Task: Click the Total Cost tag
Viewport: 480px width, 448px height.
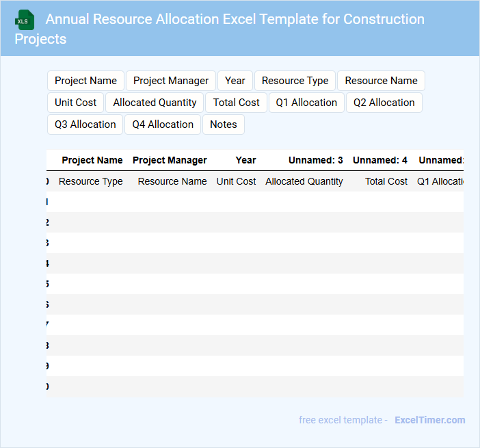Action: pyautogui.click(x=236, y=103)
